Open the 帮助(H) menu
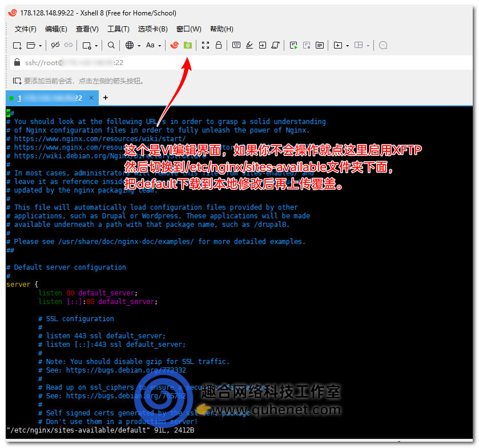The image size is (479, 448). (x=222, y=29)
